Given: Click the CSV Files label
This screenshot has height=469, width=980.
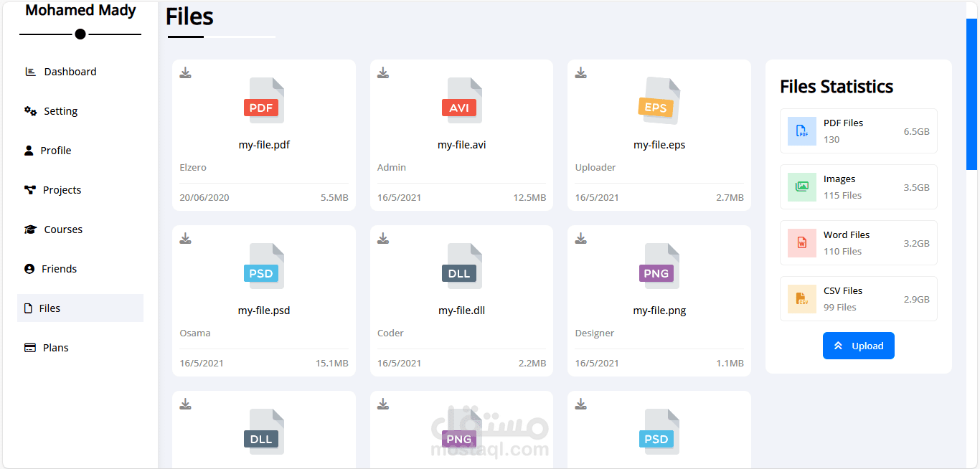Looking at the screenshot, I should 843,290.
